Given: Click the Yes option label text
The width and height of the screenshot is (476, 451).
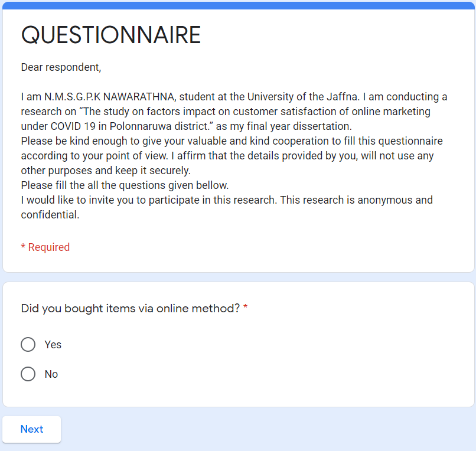Looking at the screenshot, I should (x=53, y=344).
